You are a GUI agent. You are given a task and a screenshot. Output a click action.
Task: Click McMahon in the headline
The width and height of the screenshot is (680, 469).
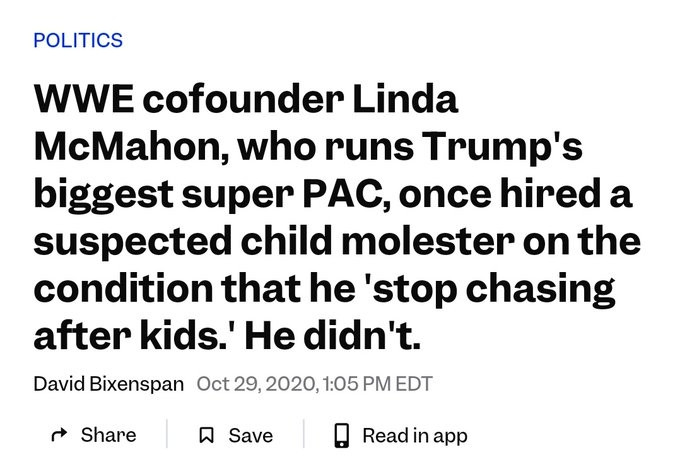pos(131,146)
